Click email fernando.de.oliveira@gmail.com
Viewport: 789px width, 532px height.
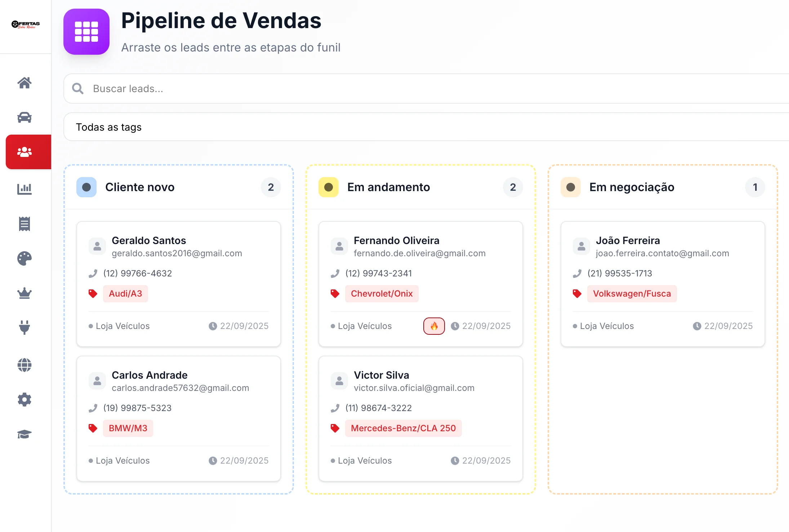tap(419, 253)
